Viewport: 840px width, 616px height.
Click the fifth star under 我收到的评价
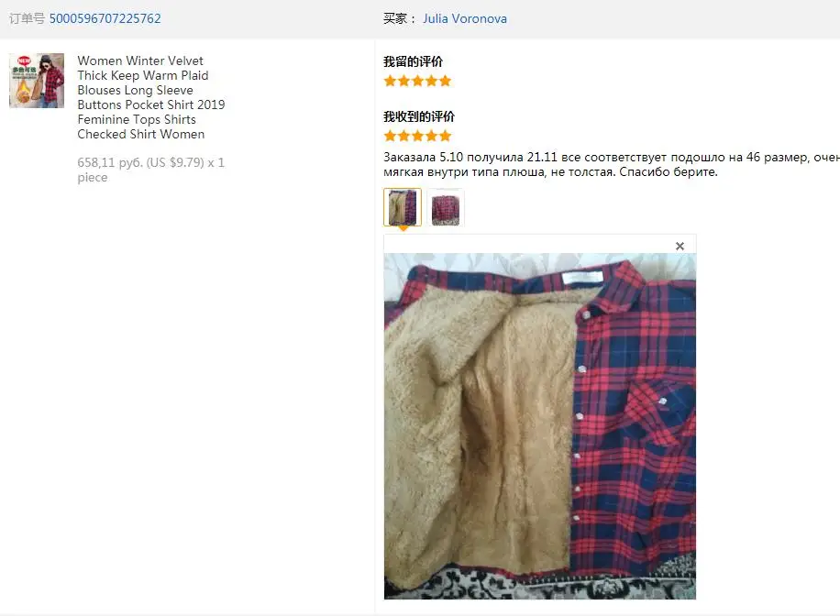coord(445,136)
